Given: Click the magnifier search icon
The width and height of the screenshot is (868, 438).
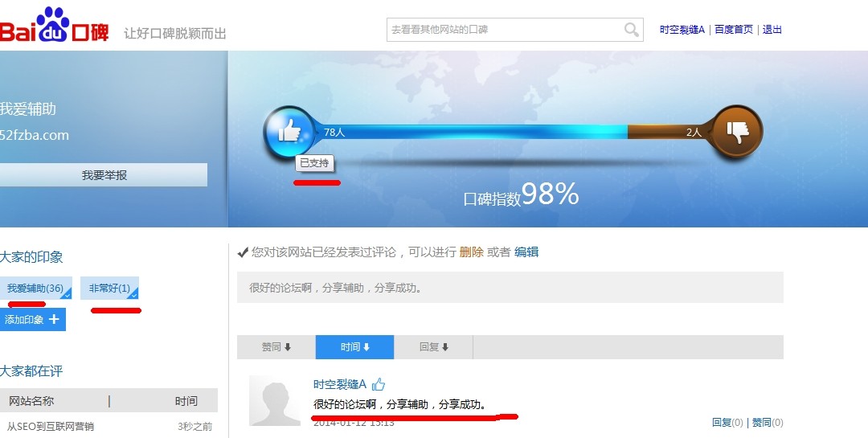Looking at the screenshot, I should [x=631, y=30].
